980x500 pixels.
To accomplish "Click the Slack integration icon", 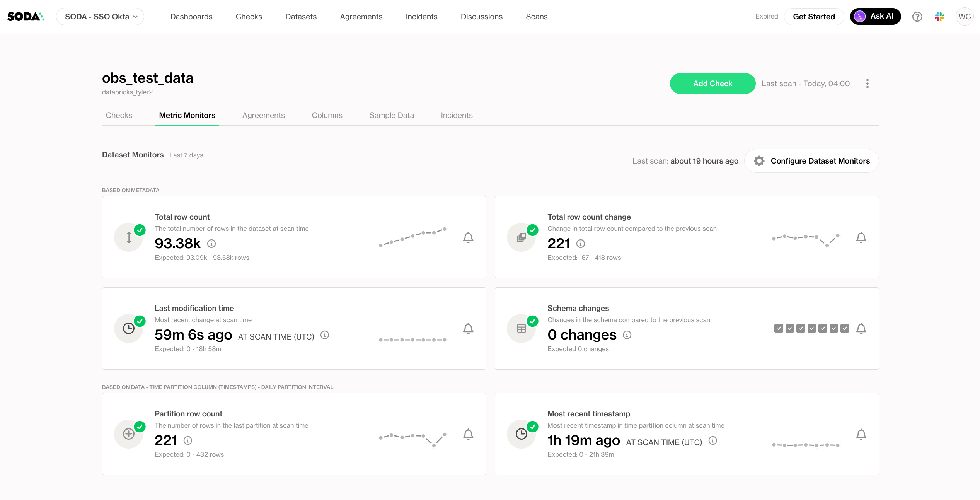I will (x=939, y=17).
